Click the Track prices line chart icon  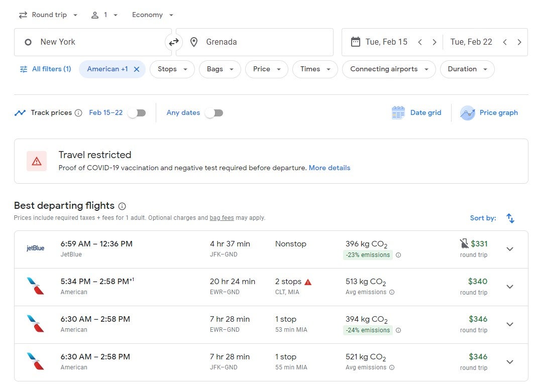pyautogui.click(x=21, y=112)
